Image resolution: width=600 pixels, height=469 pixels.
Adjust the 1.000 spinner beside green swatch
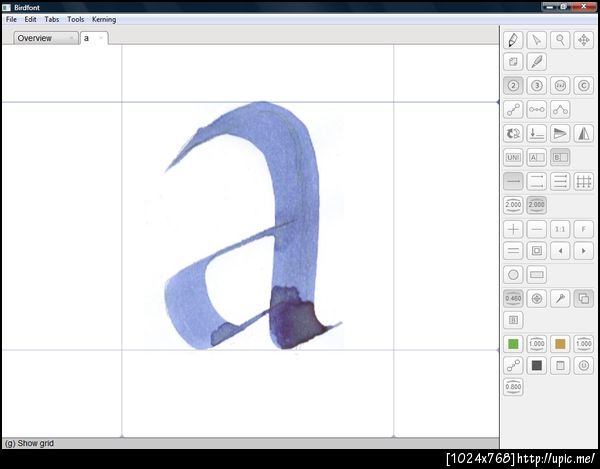click(536, 344)
